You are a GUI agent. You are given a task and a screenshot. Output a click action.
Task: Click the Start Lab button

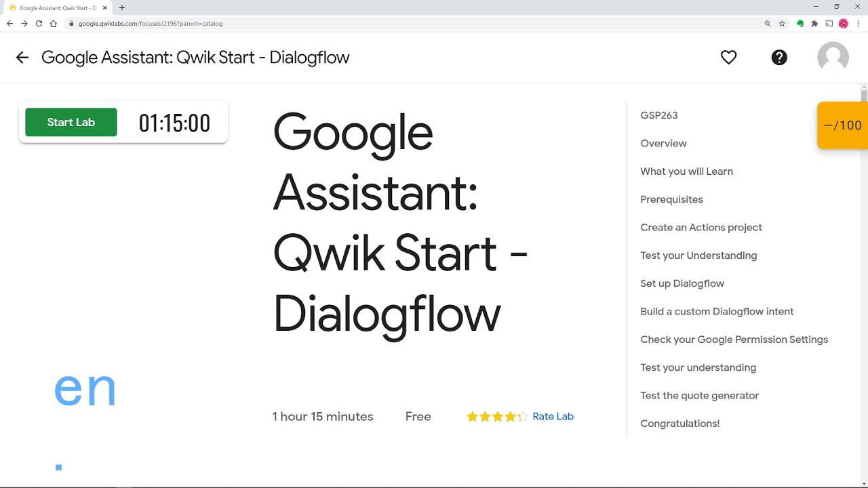pyautogui.click(x=71, y=122)
